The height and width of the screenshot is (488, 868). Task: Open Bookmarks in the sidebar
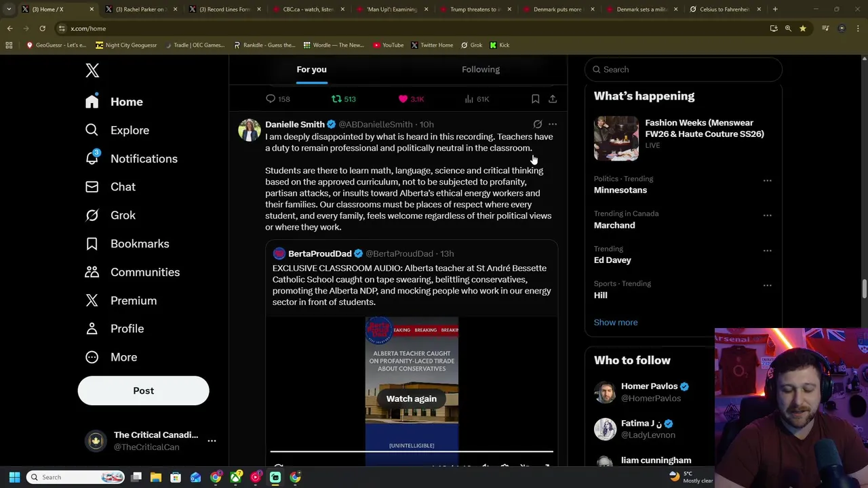[x=127, y=244]
